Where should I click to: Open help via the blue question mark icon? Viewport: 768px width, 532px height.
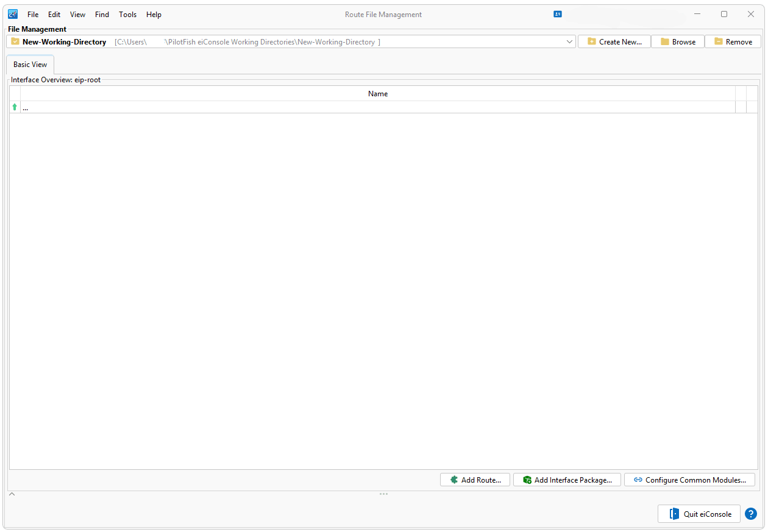(x=751, y=514)
